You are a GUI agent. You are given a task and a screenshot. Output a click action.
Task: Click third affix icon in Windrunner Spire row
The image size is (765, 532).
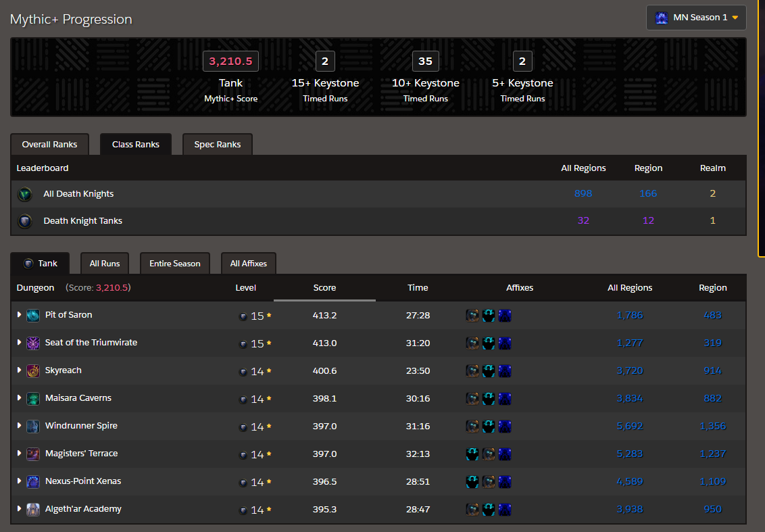pos(504,426)
